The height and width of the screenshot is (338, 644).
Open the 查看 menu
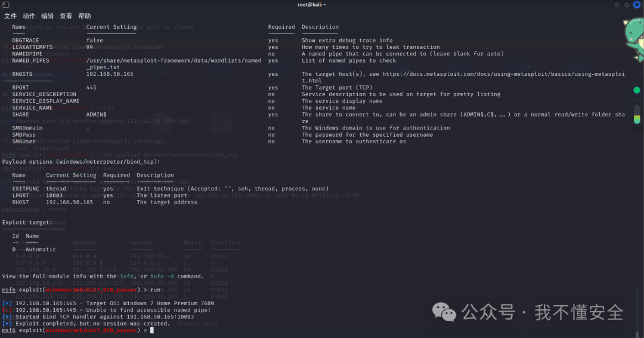coord(66,16)
